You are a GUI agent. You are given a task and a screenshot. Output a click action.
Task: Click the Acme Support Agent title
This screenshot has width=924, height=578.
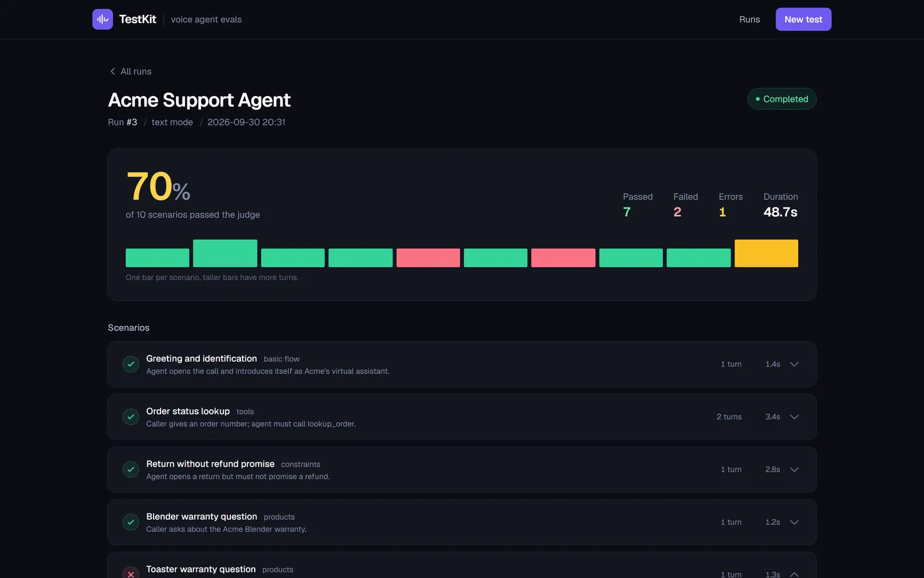pos(199,100)
